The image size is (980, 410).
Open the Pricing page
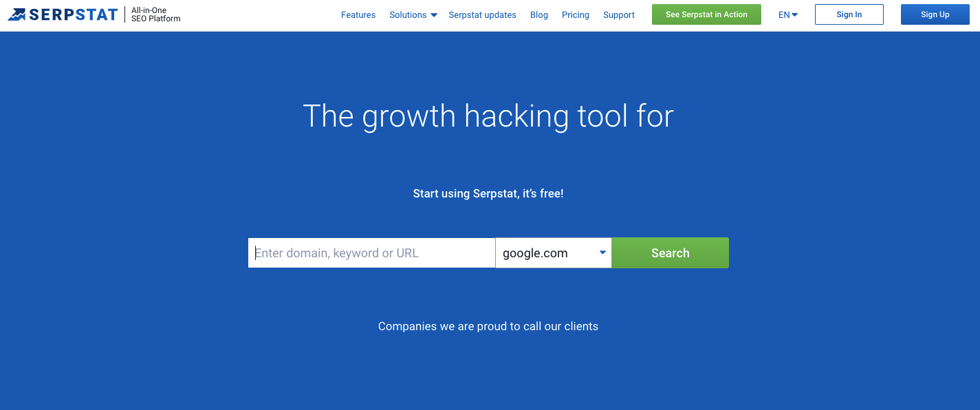click(575, 15)
